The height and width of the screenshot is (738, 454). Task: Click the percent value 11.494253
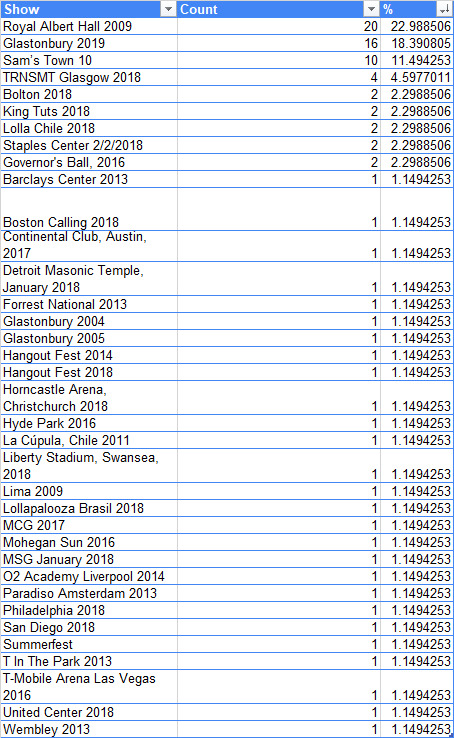coord(421,60)
